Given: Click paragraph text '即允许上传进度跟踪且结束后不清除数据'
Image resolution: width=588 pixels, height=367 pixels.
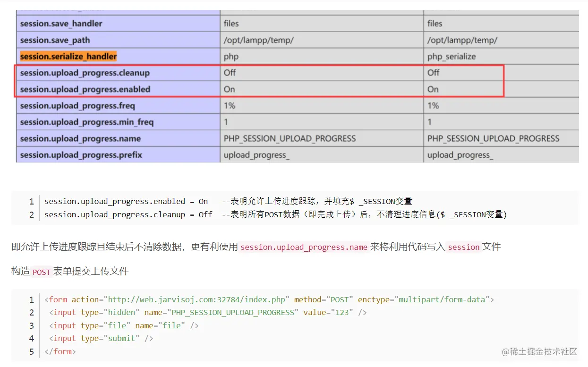Looking at the screenshot, I should pyautogui.click(x=98, y=247).
